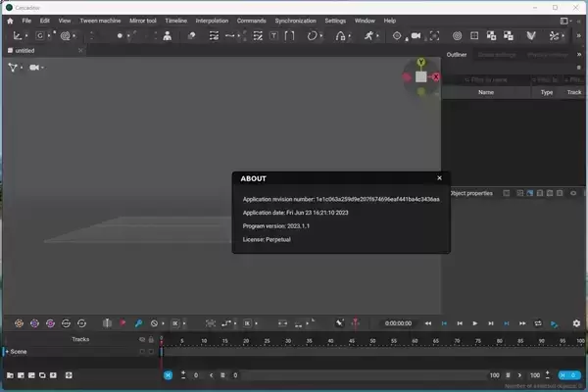The height and width of the screenshot is (392, 588).
Task: Click the running figure icon in toolbar
Action: pyautogui.click(x=368, y=35)
